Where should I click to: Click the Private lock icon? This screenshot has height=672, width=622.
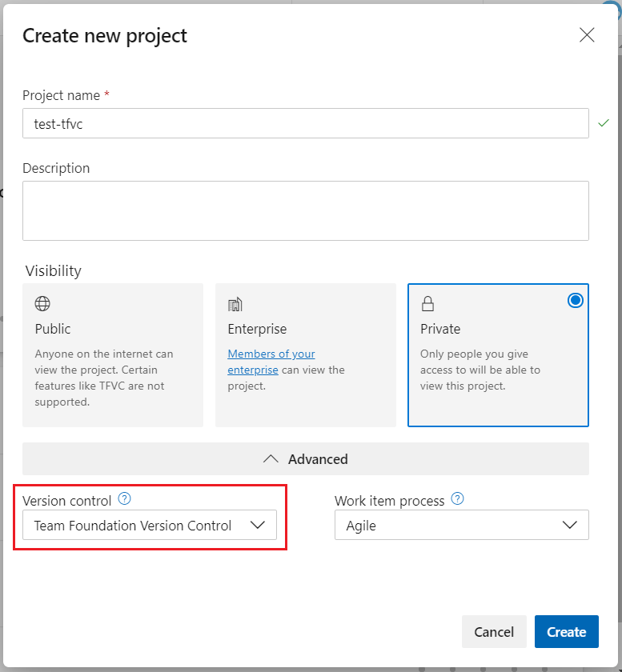click(427, 304)
